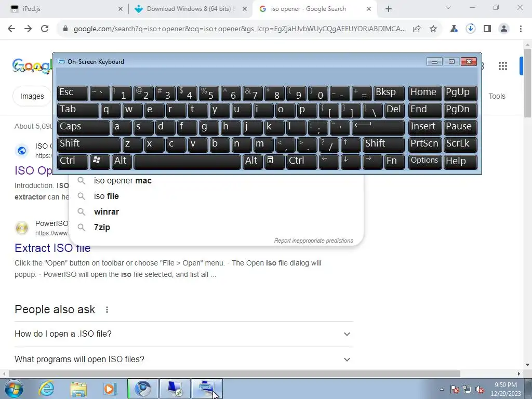Go back using the browser back arrow
The image size is (532, 399).
click(x=11, y=29)
